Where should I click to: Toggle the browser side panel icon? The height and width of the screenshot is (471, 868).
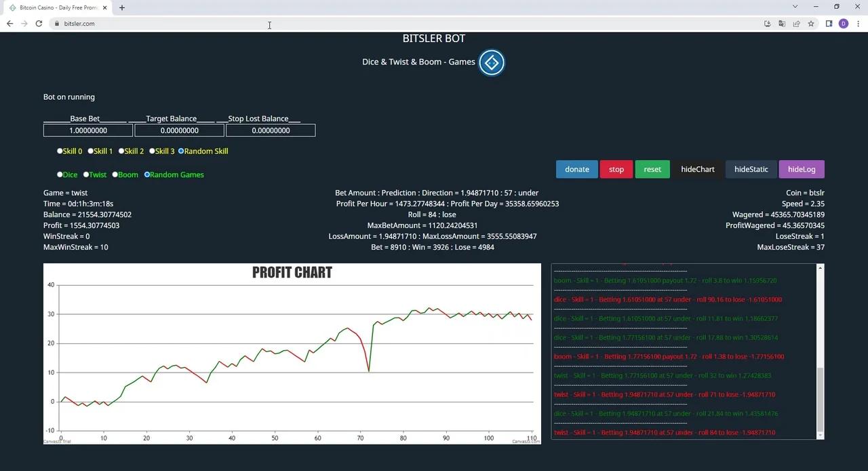[x=829, y=24]
